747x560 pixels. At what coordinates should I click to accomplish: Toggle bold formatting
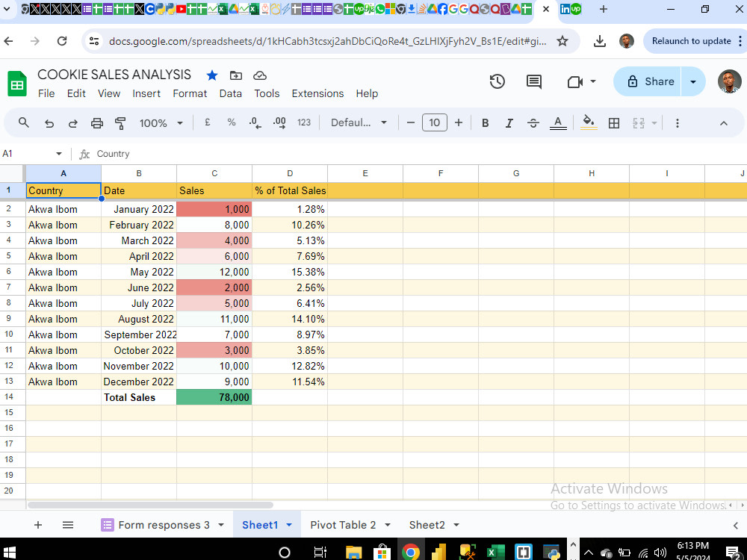coord(485,123)
